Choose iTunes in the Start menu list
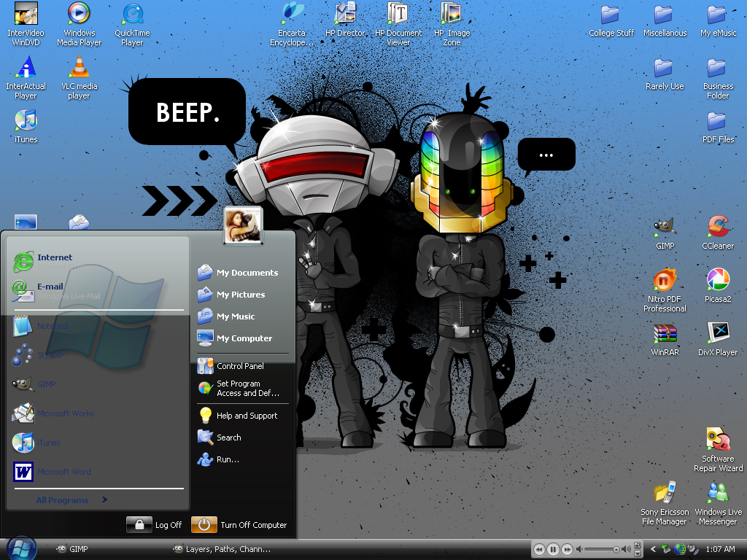Screen dimensions: 747x560 98,443
